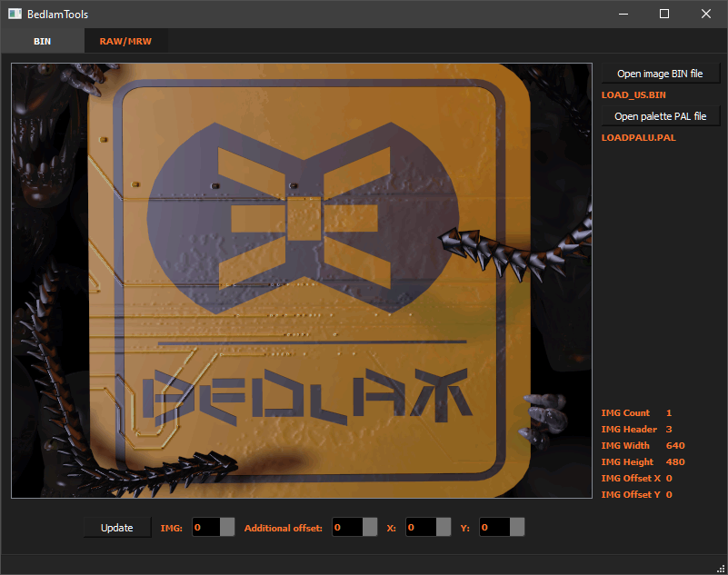Switch to the RAW/MRW tab
The image size is (728, 575).
pyautogui.click(x=125, y=41)
